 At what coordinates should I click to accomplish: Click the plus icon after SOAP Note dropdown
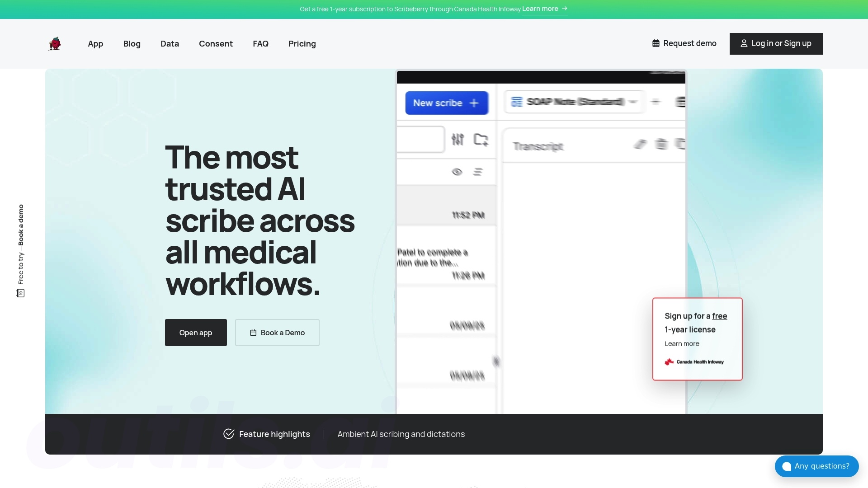[x=656, y=102]
